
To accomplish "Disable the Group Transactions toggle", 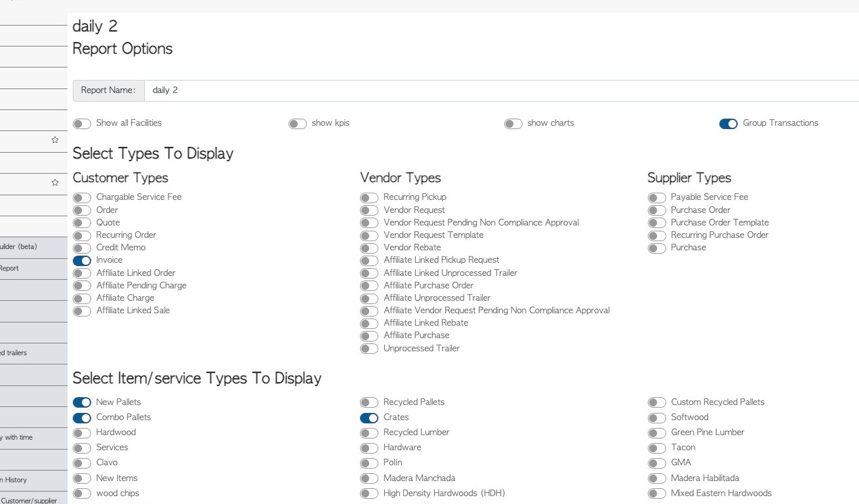I will 729,124.
